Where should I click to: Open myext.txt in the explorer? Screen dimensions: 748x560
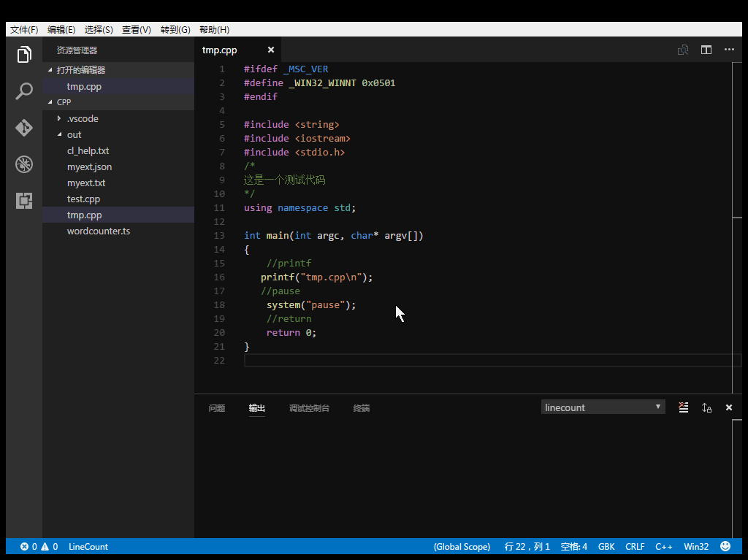(118, 183)
